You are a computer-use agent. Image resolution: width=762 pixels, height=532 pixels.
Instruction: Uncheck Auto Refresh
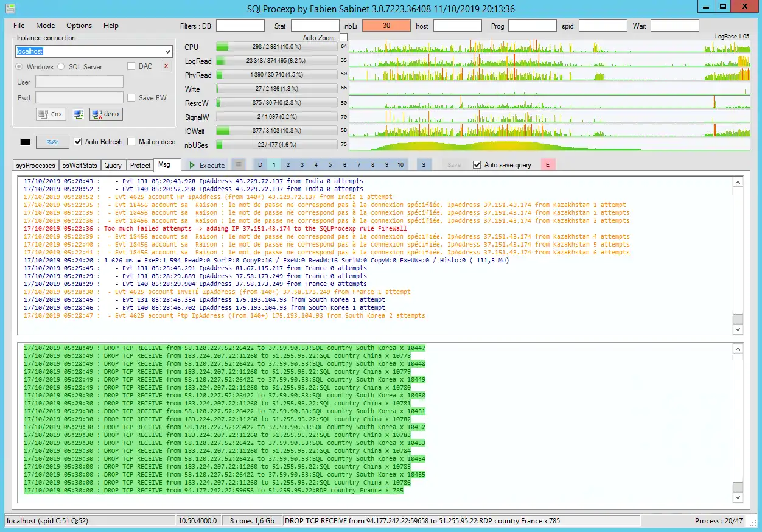78,142
